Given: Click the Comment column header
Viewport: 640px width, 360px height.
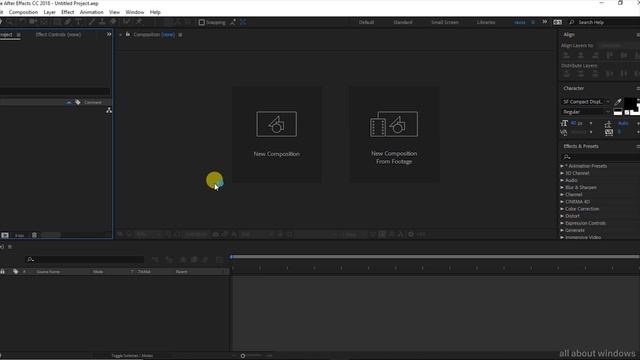Looking at the screenshot, I should (93, 102).
